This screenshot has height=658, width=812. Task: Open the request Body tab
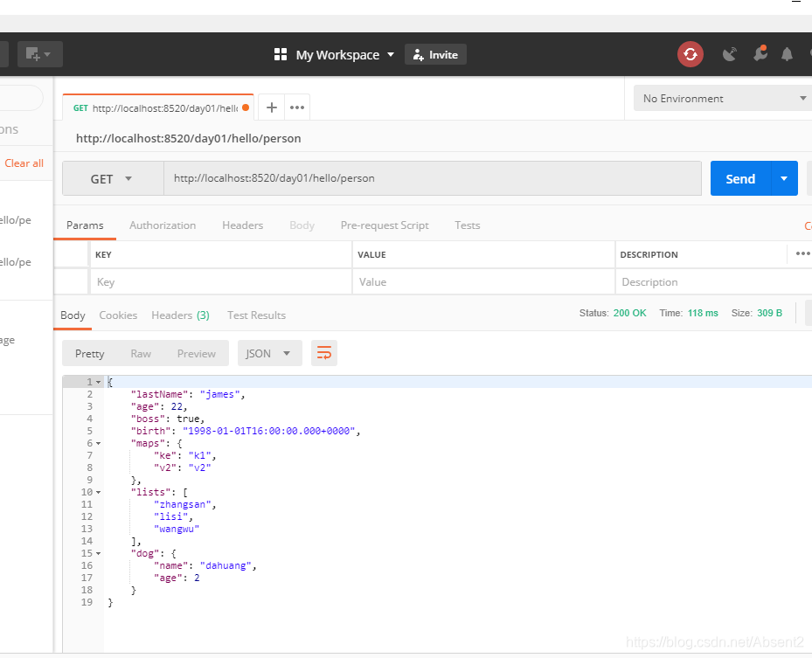(x=302, y=225)
